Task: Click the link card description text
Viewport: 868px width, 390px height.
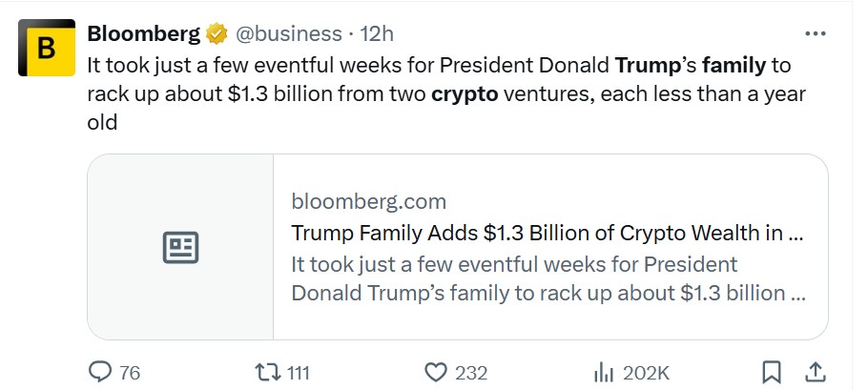Action: click(x=548, y=278)
